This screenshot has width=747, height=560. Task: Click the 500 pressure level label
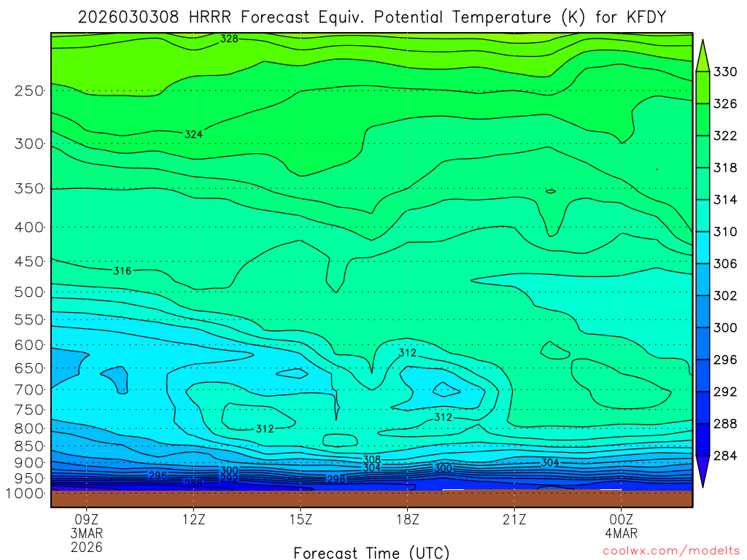tap(29, 292)
